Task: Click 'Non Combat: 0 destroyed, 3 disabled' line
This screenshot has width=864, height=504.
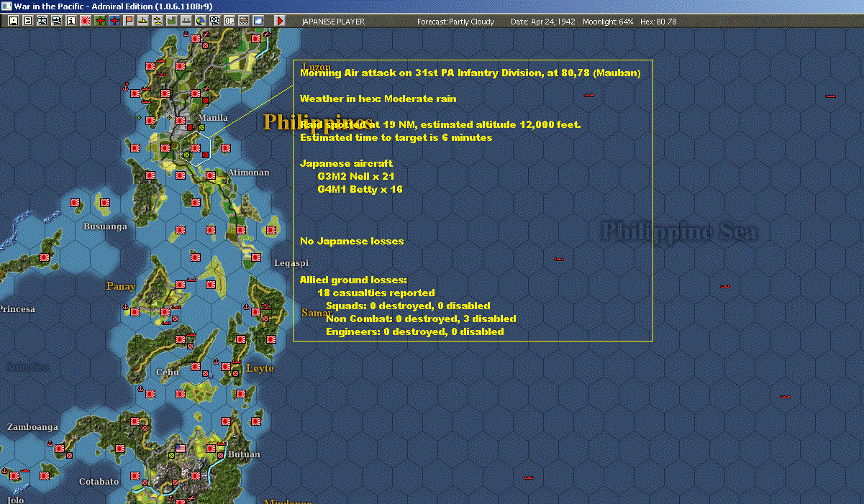Action: pos(421,319)
